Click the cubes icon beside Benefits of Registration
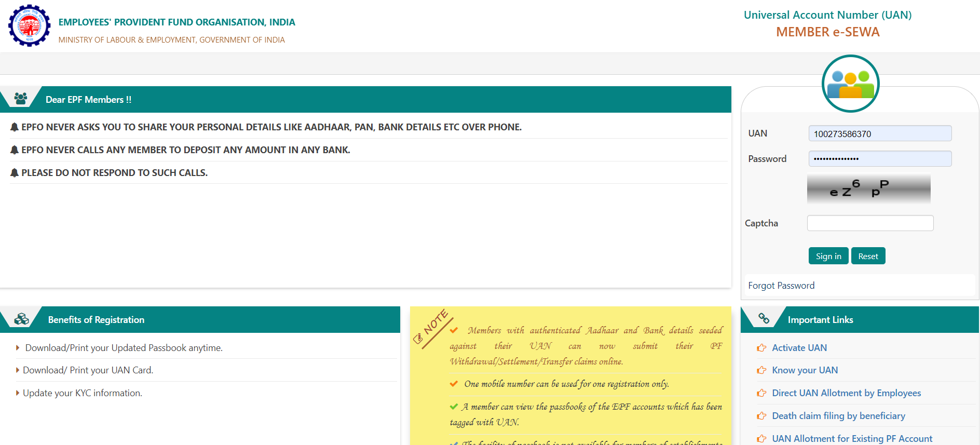This screenshot has height=445, width=980. tap(22, 319)
